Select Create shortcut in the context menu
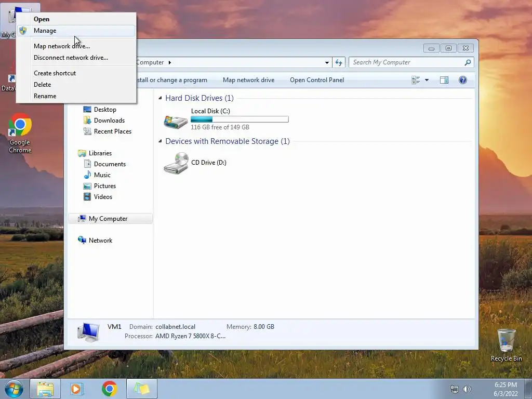532x399 pixels. (x=76, y=73)
